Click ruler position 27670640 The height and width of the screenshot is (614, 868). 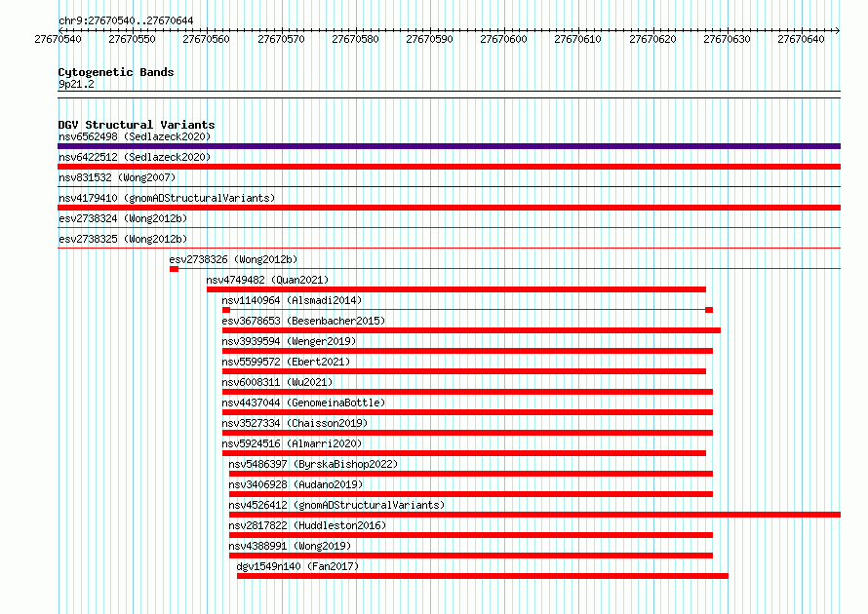click(x=801, y=39)
